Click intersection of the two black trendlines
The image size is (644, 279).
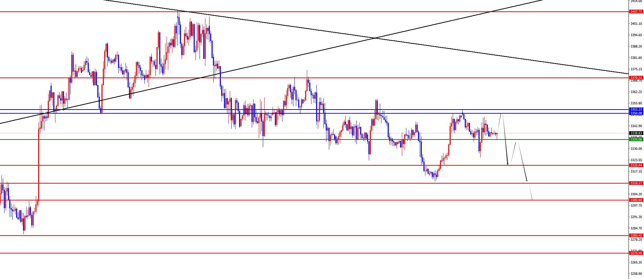click(x=376, y=38)
